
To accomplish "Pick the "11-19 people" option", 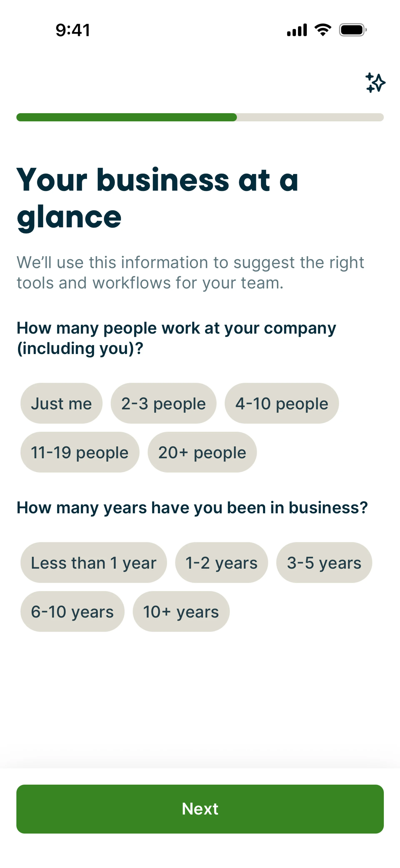I will [80, 452].
